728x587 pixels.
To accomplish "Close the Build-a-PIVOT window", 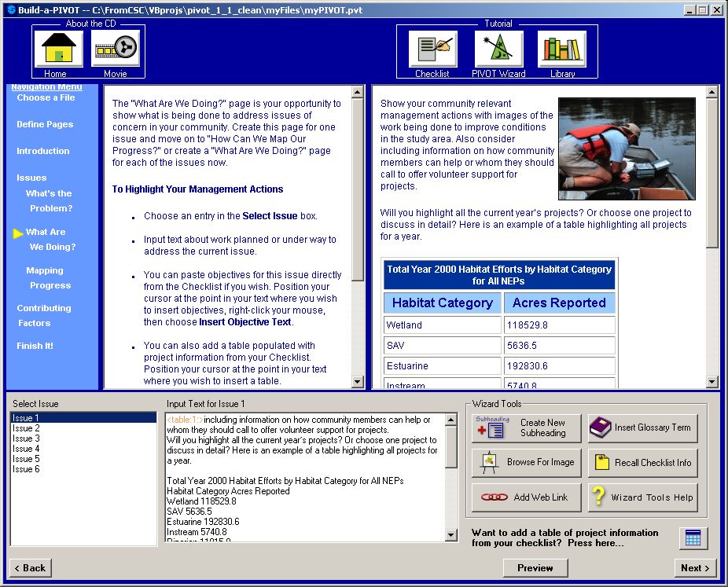I will (717, 9).
